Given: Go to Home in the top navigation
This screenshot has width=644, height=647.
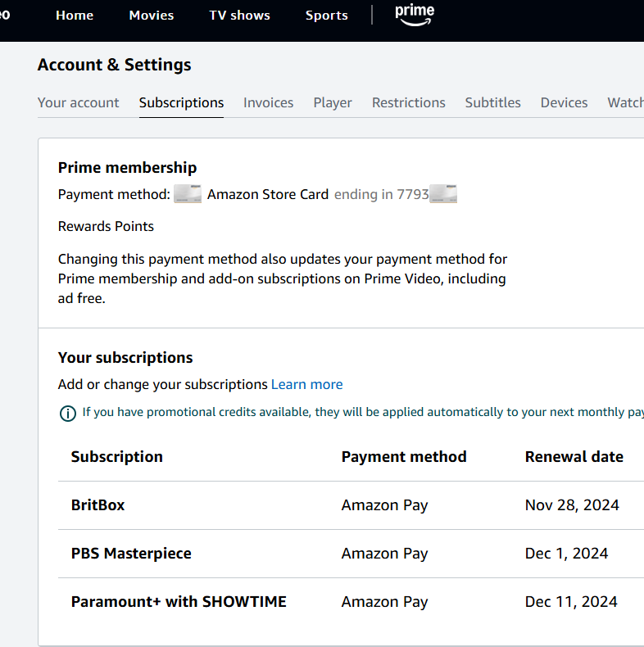Looking at the screenshot, I should coord(75,16).
